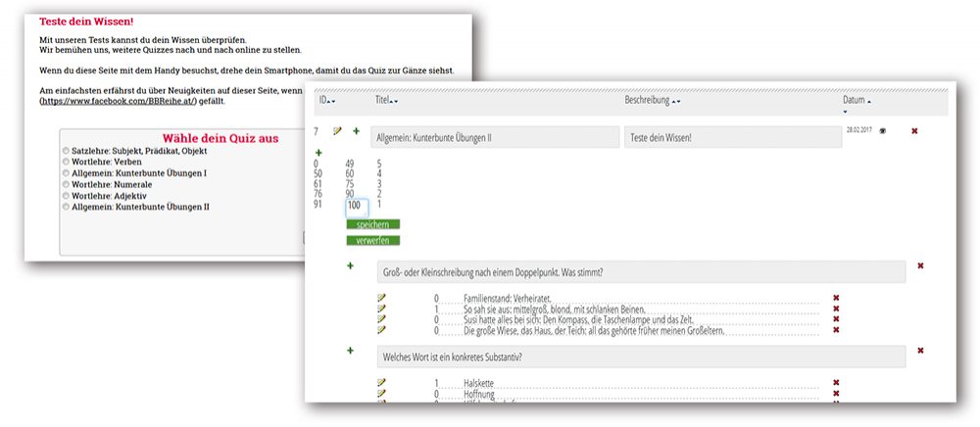Delete the 'Groß- oder Kleinschreibung' question
Viewport: 980px width, 427px height.
click(920, 266)
